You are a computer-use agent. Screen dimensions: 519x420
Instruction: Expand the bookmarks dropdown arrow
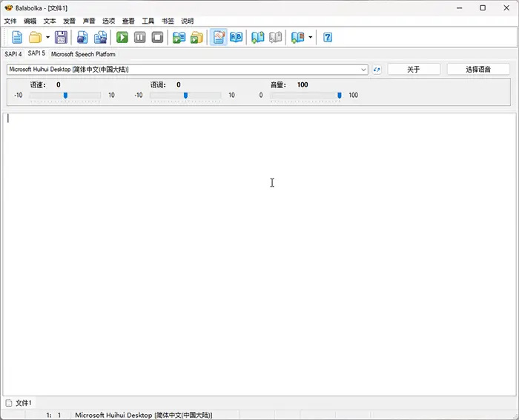310,37
